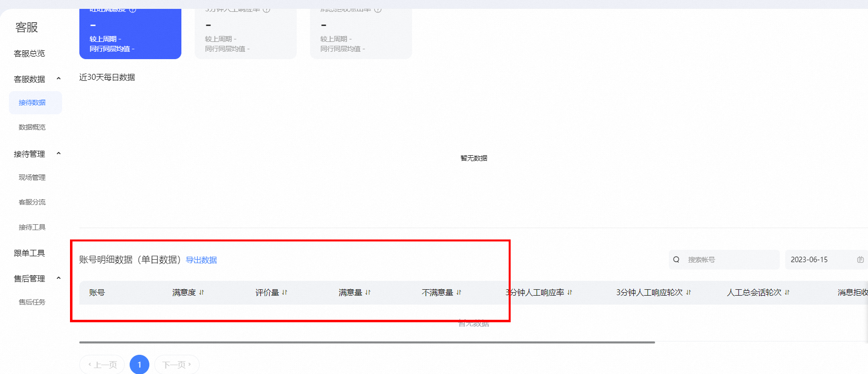Sort the table by 不满意量 column

coord(459,293)
